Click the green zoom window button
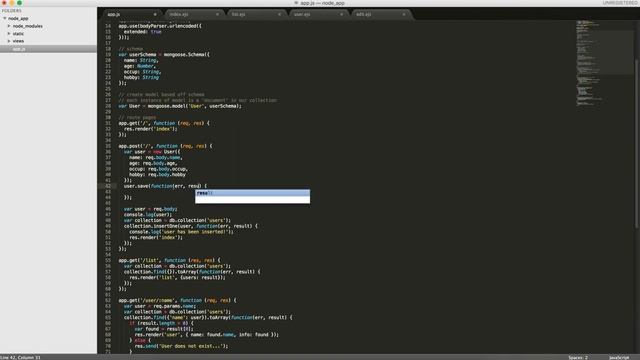This screenshot has height=360, width=640. point(19,3)
